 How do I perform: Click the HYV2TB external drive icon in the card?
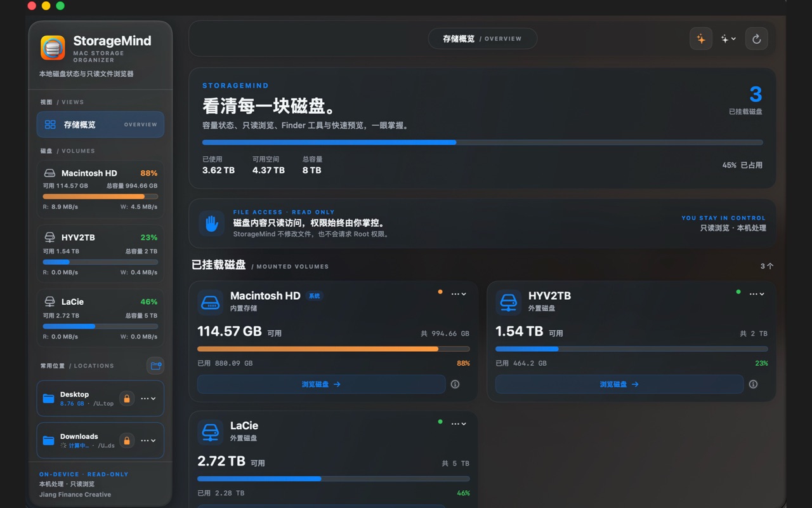(508, 302)
